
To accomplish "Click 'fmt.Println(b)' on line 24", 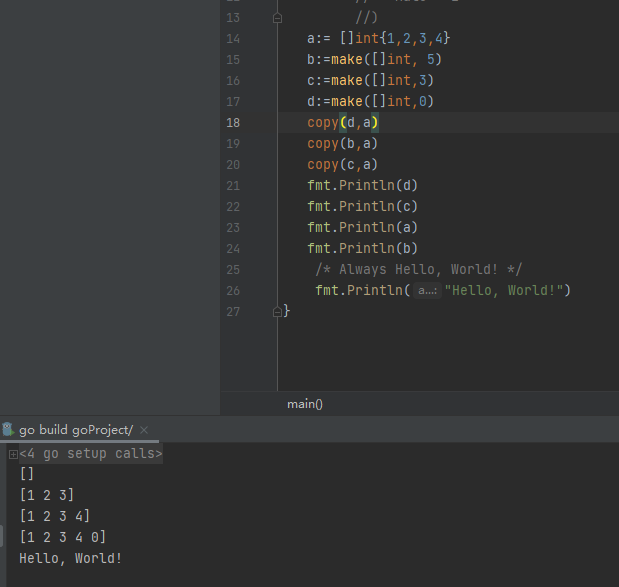I will point(362,248).
